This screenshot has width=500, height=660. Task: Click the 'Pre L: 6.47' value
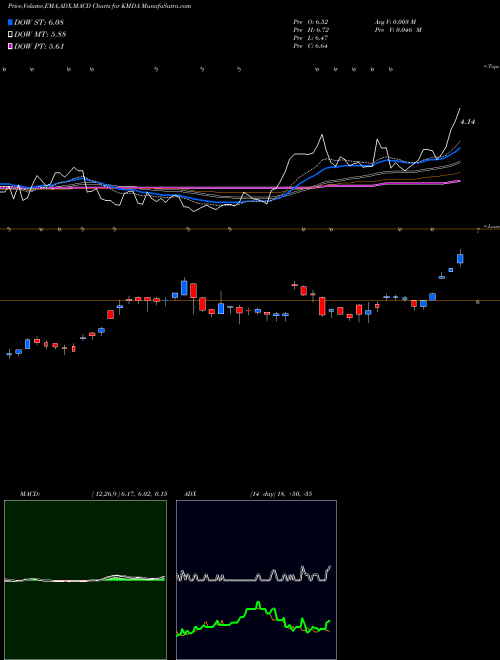coord(311,38)
